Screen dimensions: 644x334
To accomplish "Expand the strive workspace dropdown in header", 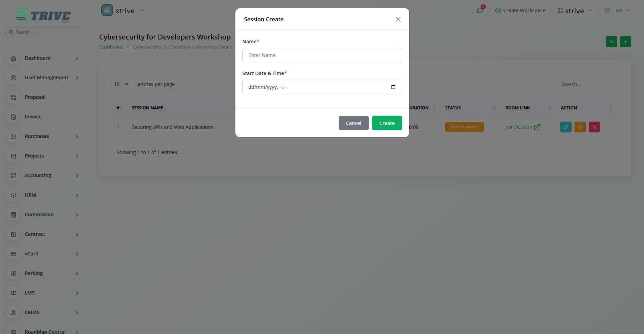I will 575,10.
